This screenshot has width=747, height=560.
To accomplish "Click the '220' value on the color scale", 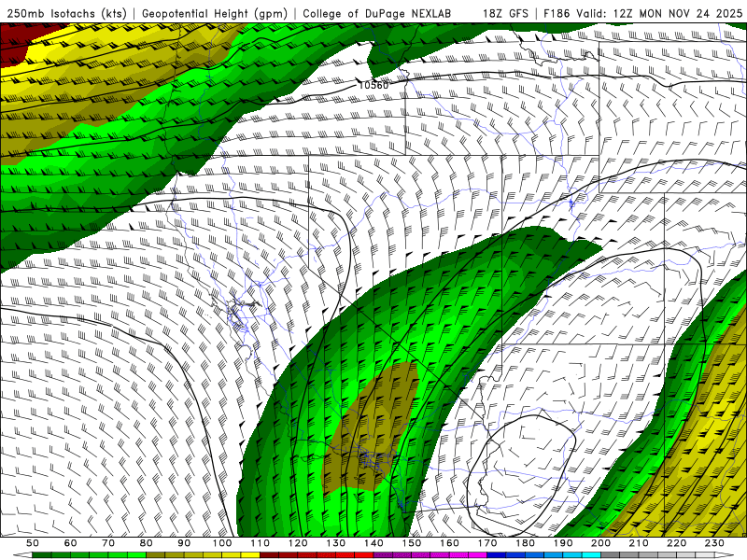I will tap(676, 543).
